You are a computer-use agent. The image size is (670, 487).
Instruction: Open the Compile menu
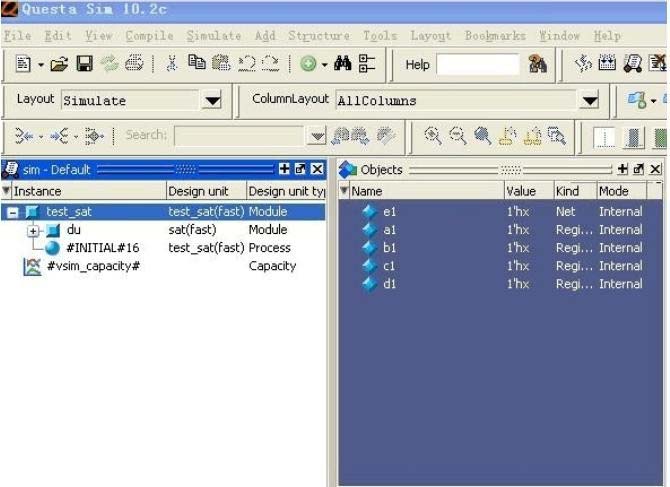(x=150, y=36)
